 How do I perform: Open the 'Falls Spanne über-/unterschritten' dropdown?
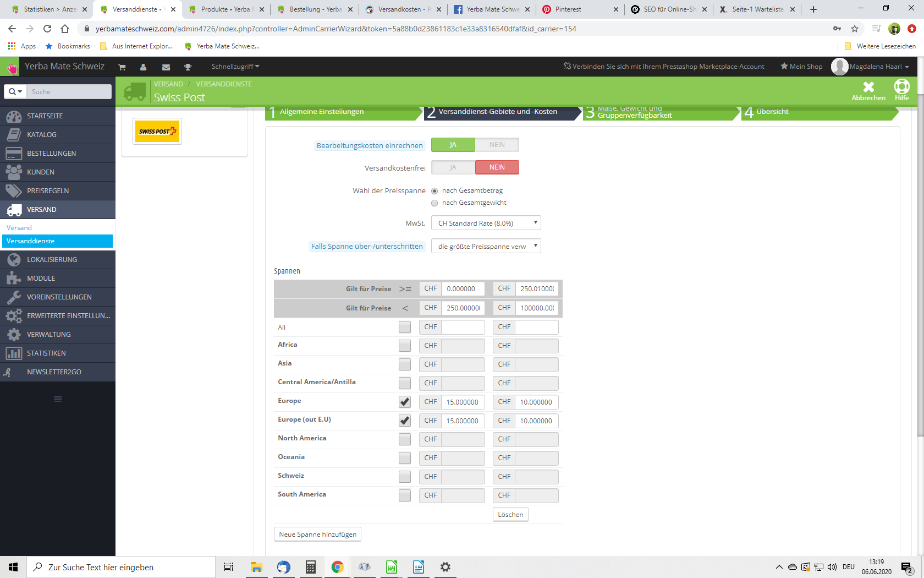coord(486,246)
